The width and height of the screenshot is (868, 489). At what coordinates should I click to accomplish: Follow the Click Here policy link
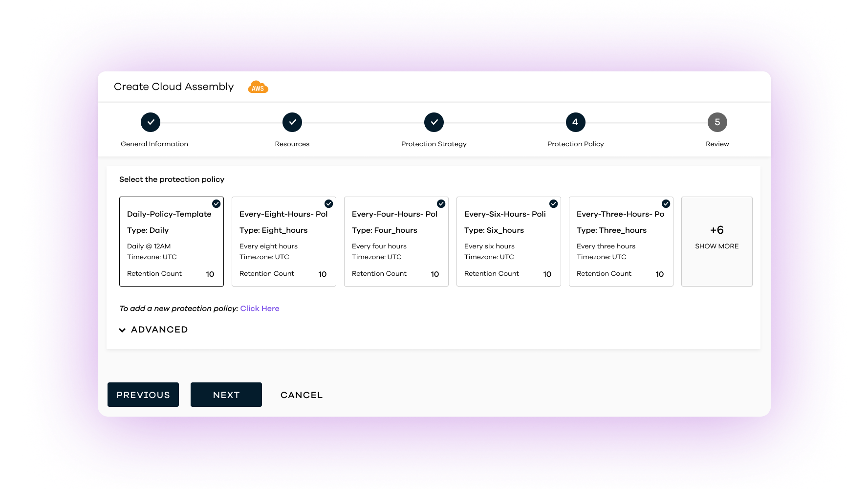point(260,309)
